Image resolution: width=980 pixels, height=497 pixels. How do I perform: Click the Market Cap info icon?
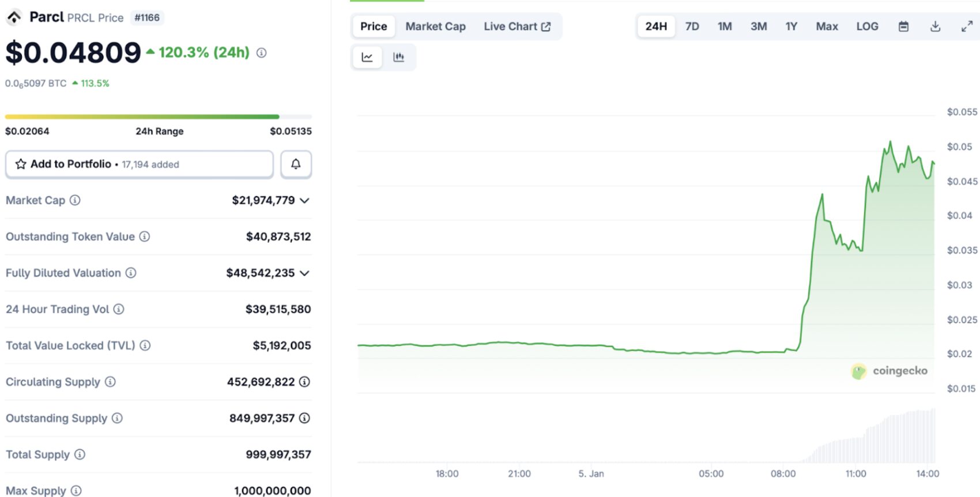[x=75, y=200]
